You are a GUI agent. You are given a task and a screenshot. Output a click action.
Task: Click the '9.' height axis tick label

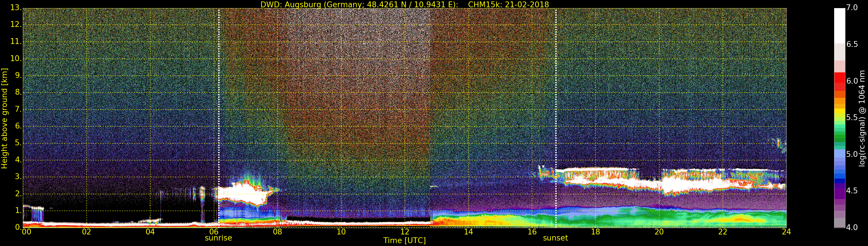18,75
